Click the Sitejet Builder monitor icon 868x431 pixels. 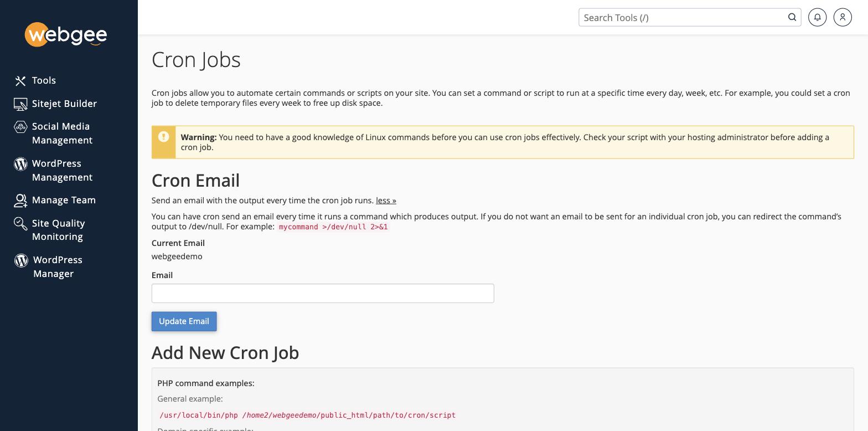point(20,104)
